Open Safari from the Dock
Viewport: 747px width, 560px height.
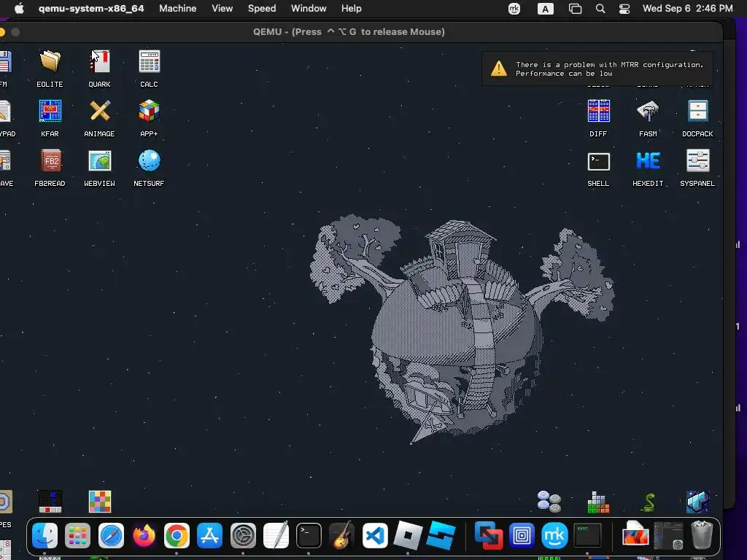coord(111,536)
